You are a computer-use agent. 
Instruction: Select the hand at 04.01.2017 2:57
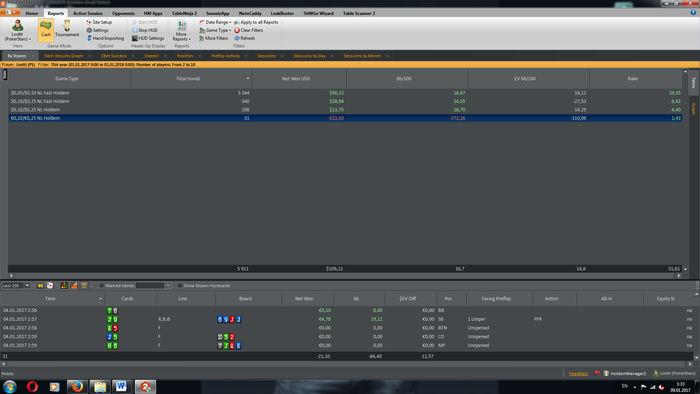tap(346, 319)
